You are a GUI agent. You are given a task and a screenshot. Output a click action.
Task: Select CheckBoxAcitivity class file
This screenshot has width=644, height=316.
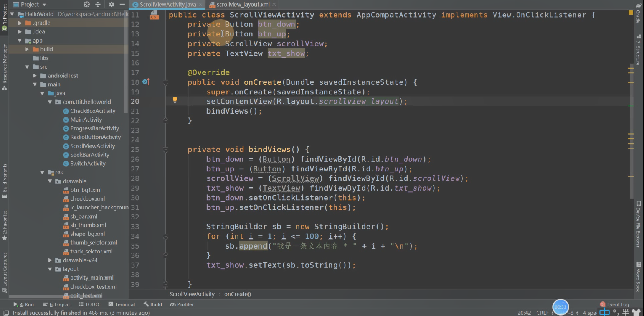point(89,111)
